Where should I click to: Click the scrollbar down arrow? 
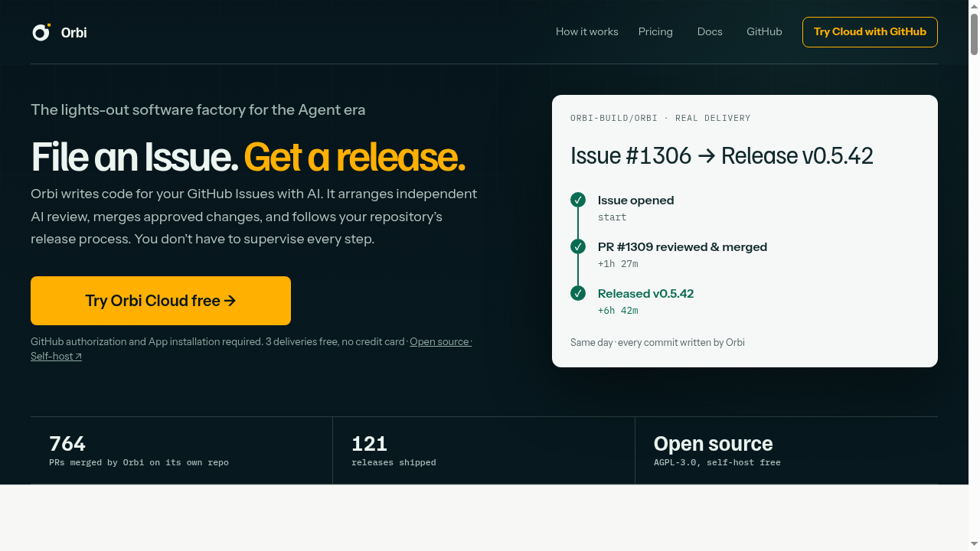click(974, 545)
